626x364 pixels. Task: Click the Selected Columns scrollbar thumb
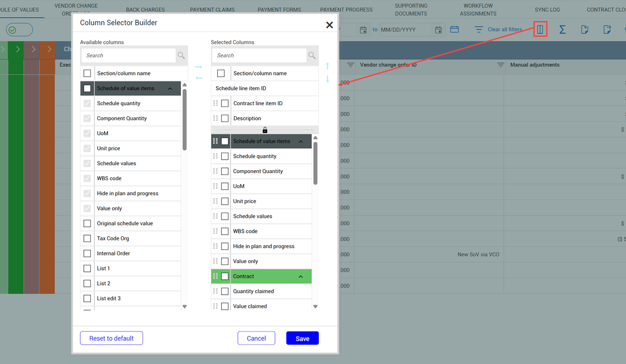(315, 163)
